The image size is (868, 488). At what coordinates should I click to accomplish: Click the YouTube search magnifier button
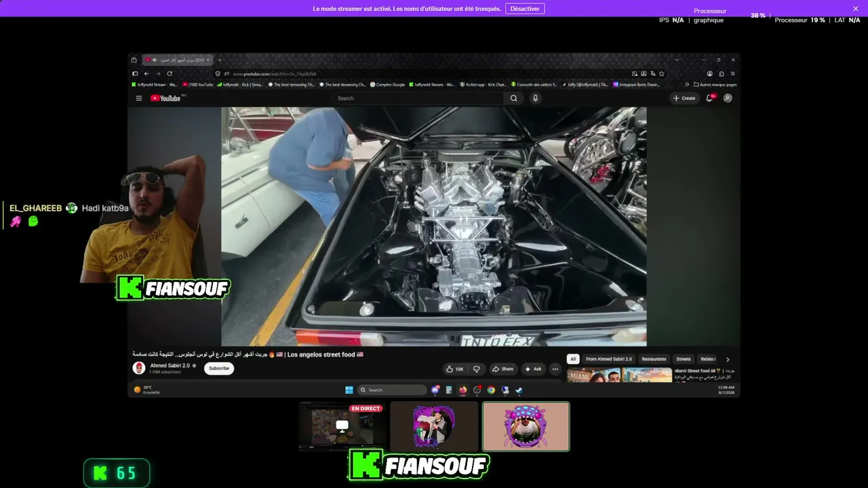pos(513,98)
